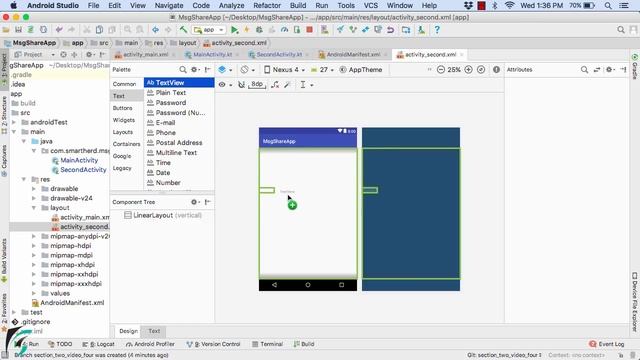The width and height of the screenshot is (640, 360).
Task: Switch to AndroidManifest.xml editor tab
Action: pyautogui.click(x=353, y=54)
